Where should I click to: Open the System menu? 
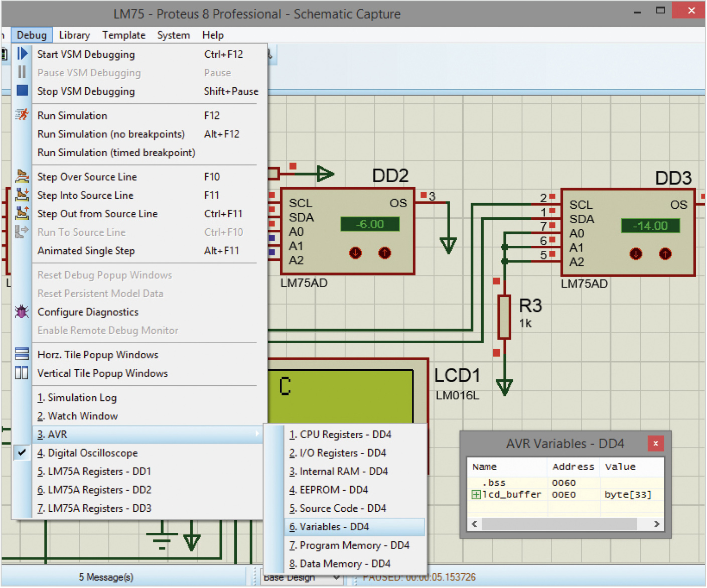[x=174, y=35]
